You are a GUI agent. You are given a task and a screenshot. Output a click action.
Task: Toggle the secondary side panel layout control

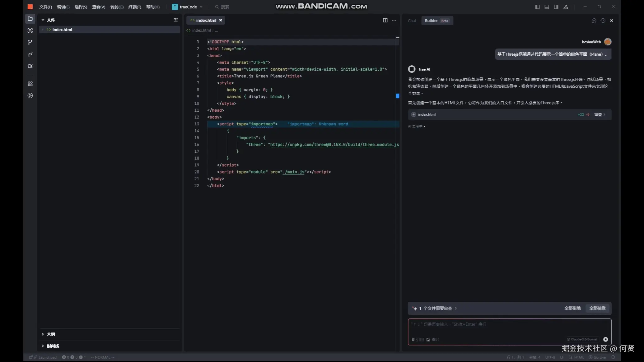click(x=556, y=7)
